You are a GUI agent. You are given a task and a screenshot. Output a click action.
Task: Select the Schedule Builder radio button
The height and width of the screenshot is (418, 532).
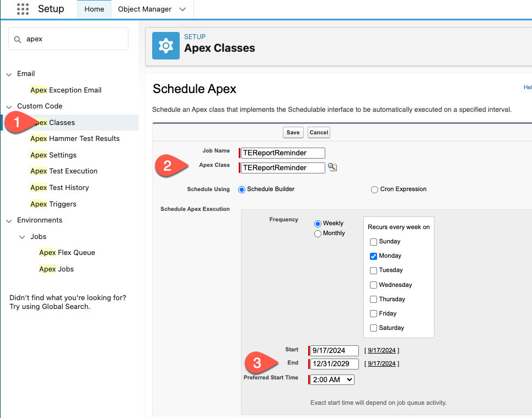coord(241,189)
